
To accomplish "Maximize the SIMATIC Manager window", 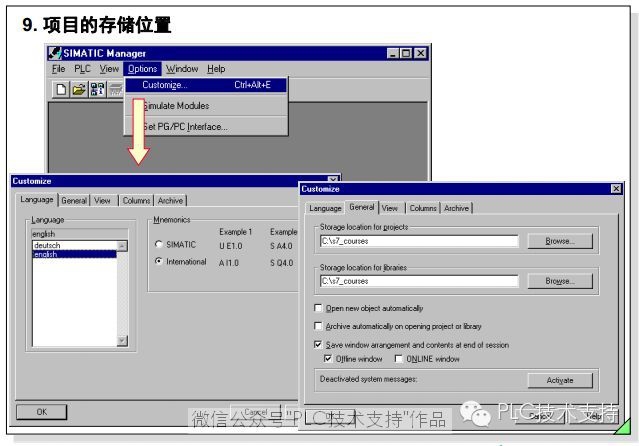I will pos(407,53).
